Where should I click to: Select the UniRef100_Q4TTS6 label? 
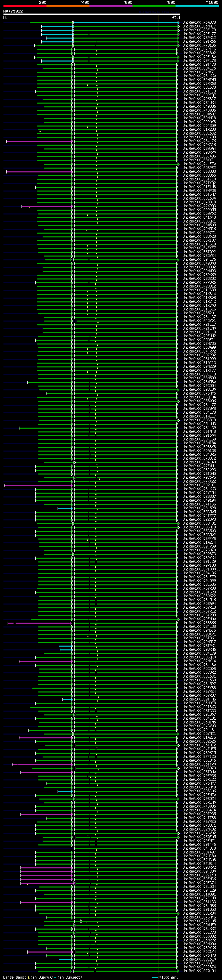point(199,504)
